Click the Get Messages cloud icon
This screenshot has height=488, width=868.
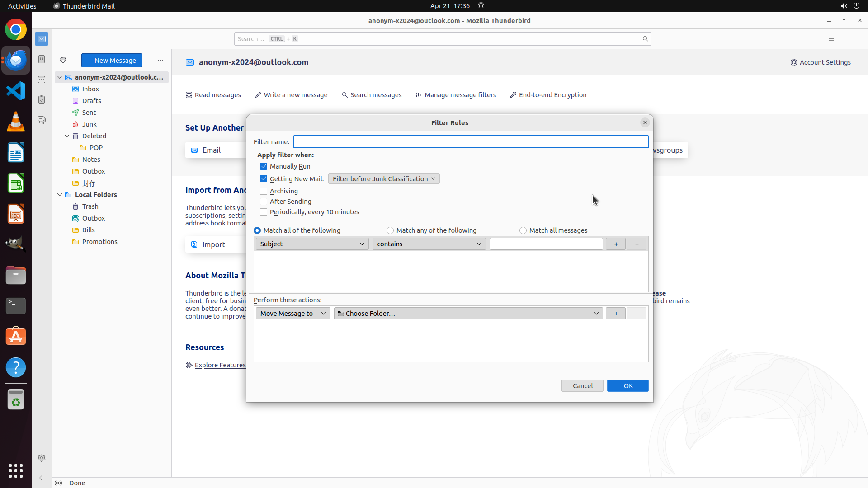coord(63,60)
